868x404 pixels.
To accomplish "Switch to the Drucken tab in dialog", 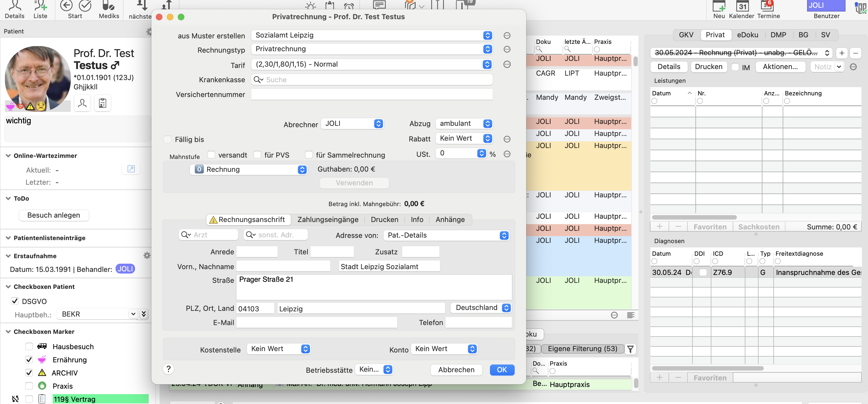I will pos(384,220).
